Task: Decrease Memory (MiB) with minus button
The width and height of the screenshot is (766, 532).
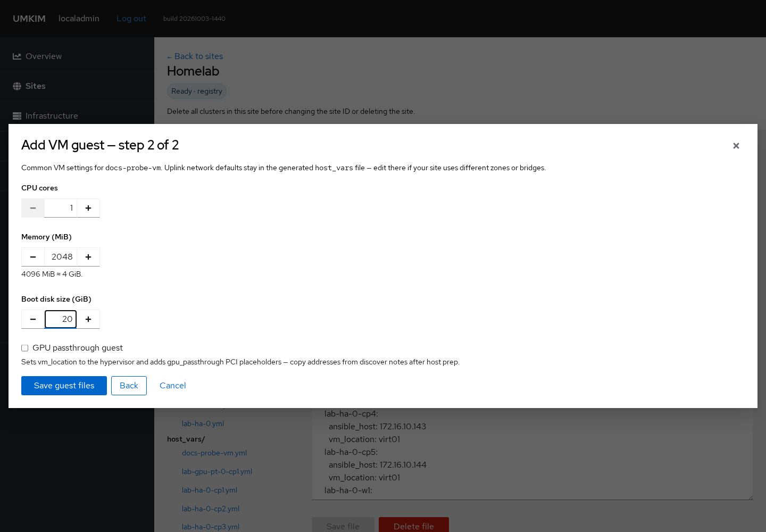Action: coord(33,257)
